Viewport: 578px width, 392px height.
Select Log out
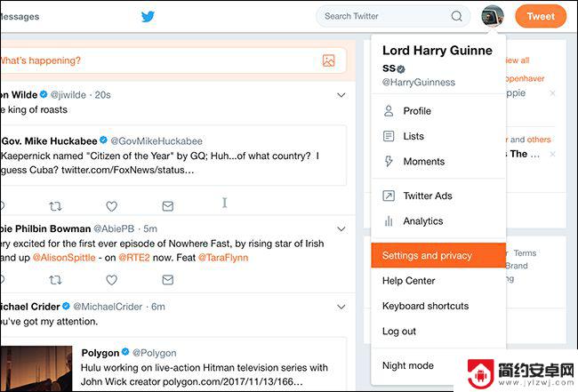[x=438, y=332]
